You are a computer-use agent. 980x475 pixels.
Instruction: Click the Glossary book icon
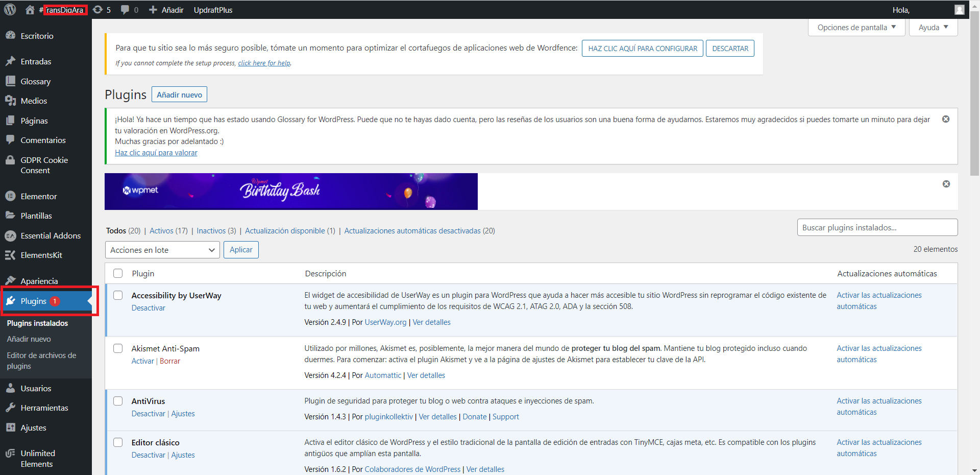(x=10, y=81)
